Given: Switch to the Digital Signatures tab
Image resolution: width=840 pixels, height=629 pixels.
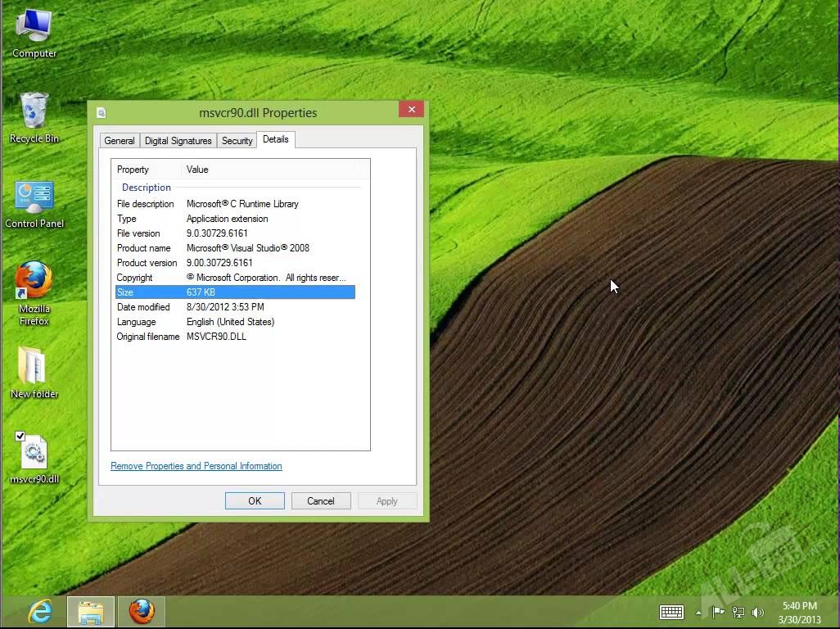Looking at the screenshot, I should pos(178,140).
